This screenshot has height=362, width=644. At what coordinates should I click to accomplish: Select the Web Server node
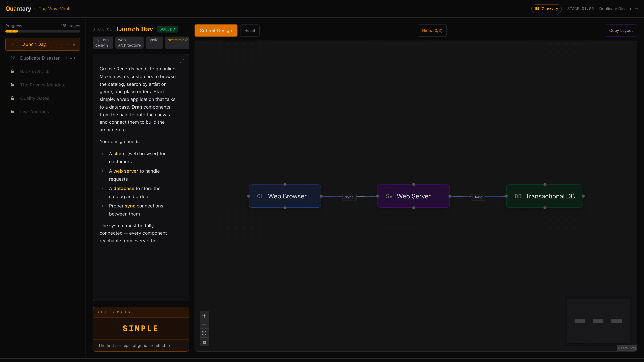click(x=414, y=196)
